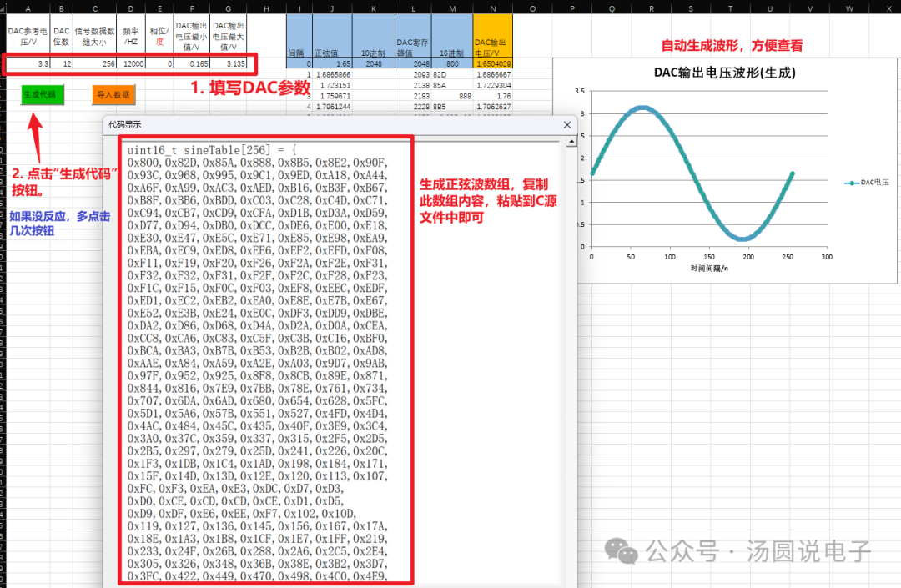Select column header N
This screenshot has height=588, width=901.
coord(493,8)
